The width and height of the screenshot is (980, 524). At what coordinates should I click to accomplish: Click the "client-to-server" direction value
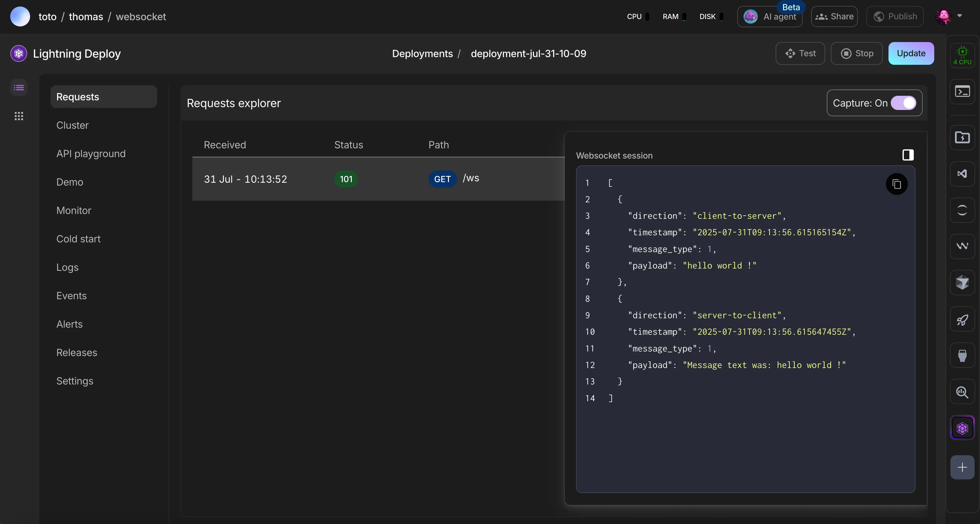[737, 216]
